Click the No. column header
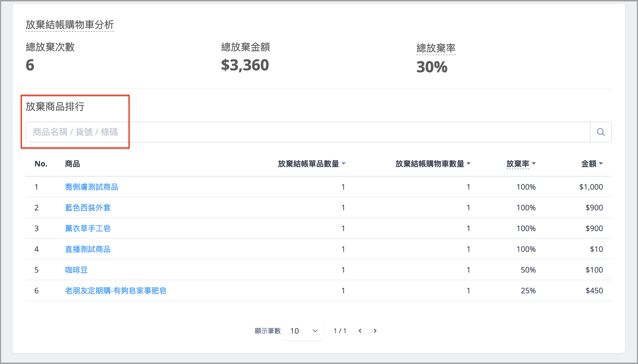 click(41, 164)
